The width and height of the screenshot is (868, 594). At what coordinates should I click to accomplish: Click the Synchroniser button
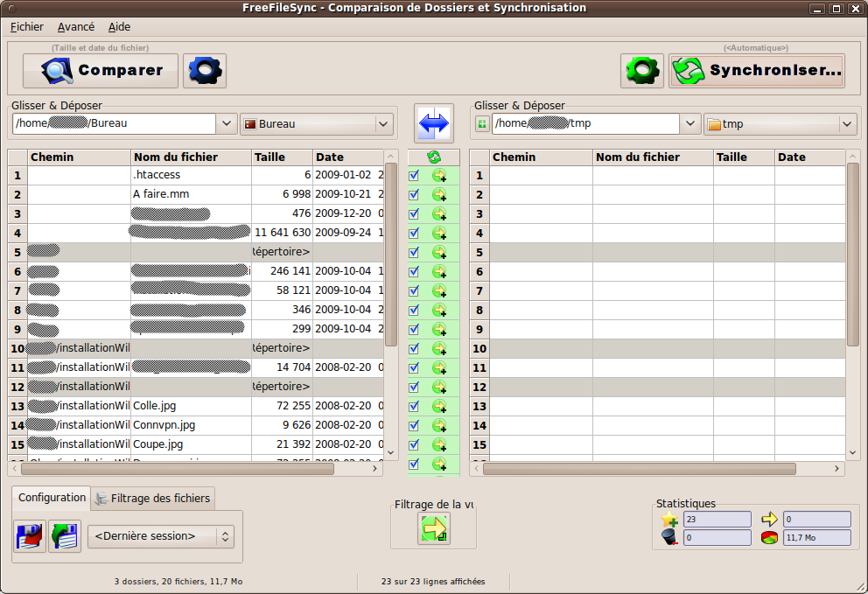[x=757, y=70]
